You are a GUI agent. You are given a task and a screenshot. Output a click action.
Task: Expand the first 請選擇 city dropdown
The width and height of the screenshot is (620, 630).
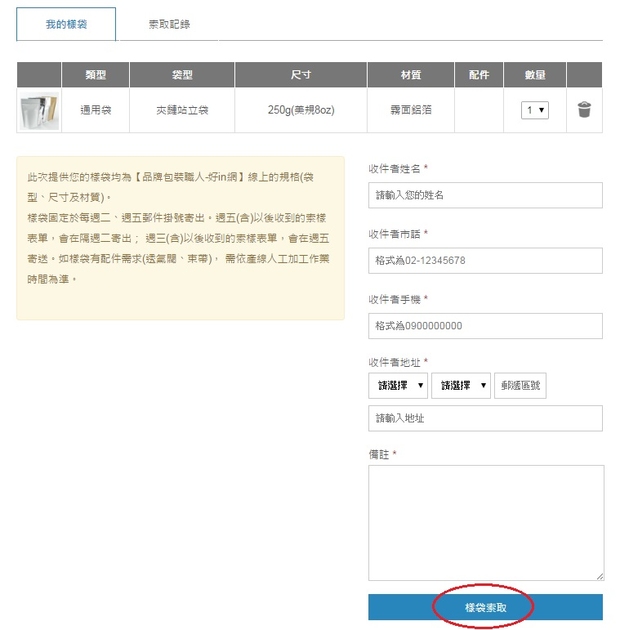click(x=398, y=385)
